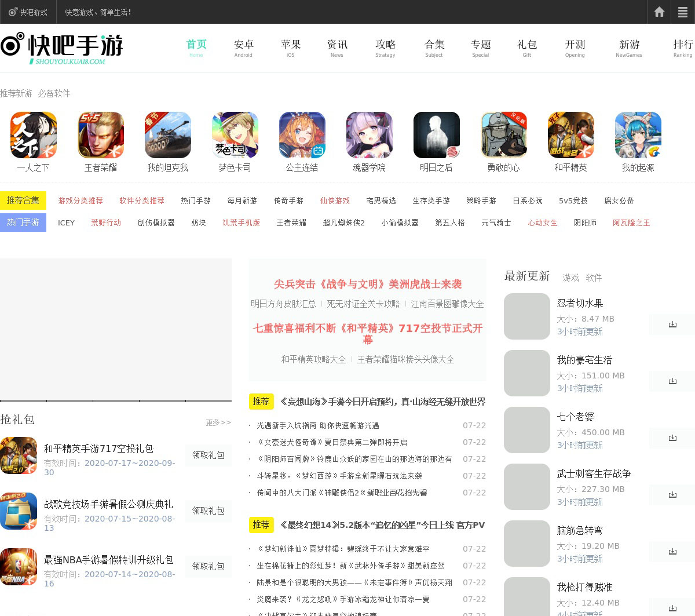Open 第五人格 hot game link
The height and width of the screenshot is (616, 695).
tap(450, 223)
